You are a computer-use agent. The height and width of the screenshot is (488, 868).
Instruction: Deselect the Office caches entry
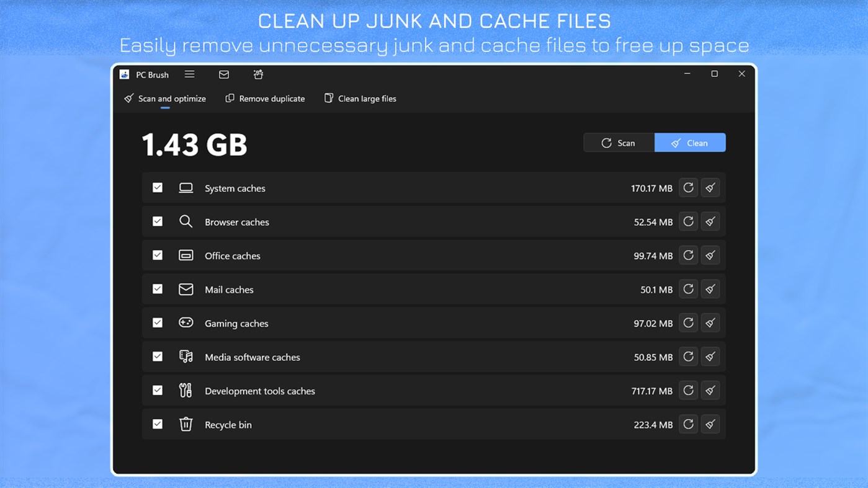[x=157, y=255]
